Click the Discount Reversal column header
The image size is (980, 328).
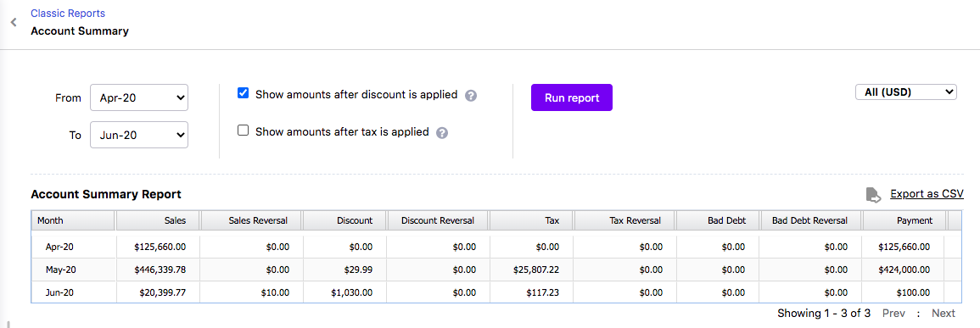438,220
